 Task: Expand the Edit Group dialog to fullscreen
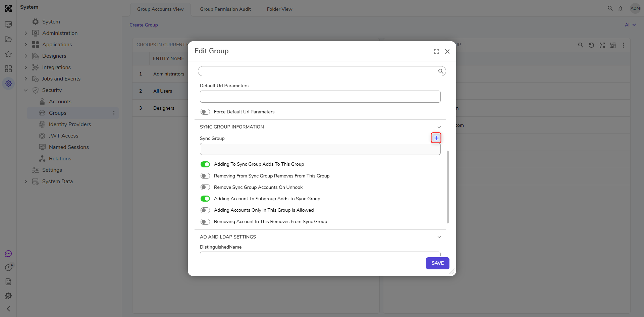coord(436,51)
